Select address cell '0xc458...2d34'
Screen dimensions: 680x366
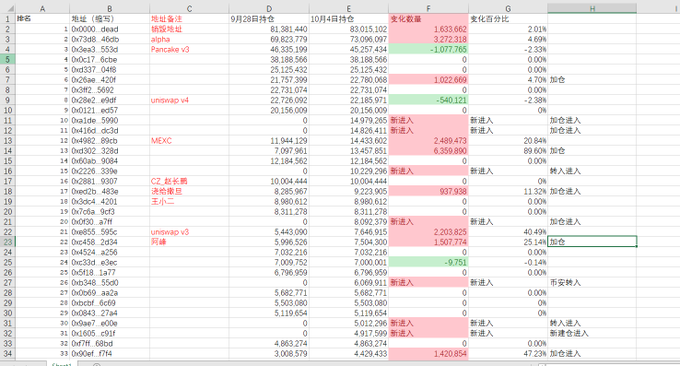click(x=109, y=242)
